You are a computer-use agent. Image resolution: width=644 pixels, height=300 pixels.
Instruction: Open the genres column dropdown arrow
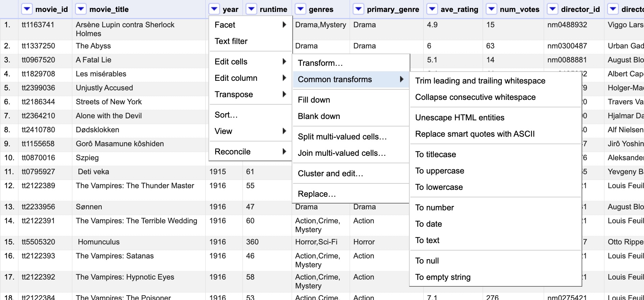tap(301, 9)
